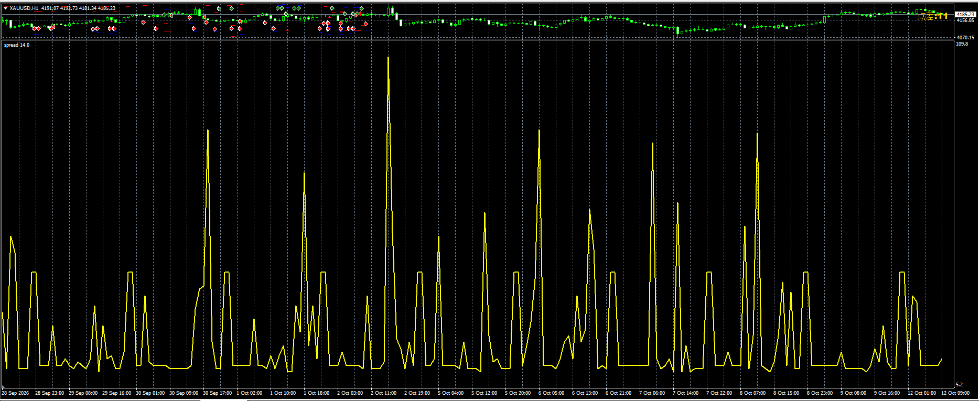Image resolution: width=980 pixels, height=401 pixels.
Task: Click the '5 Oct 04:00' time axis label
Action: (451, 393)
